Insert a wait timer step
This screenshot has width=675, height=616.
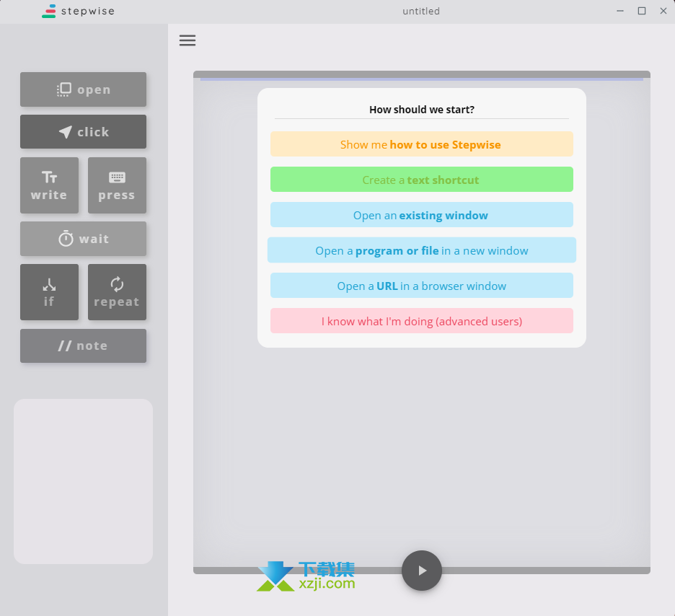point(83,239)
